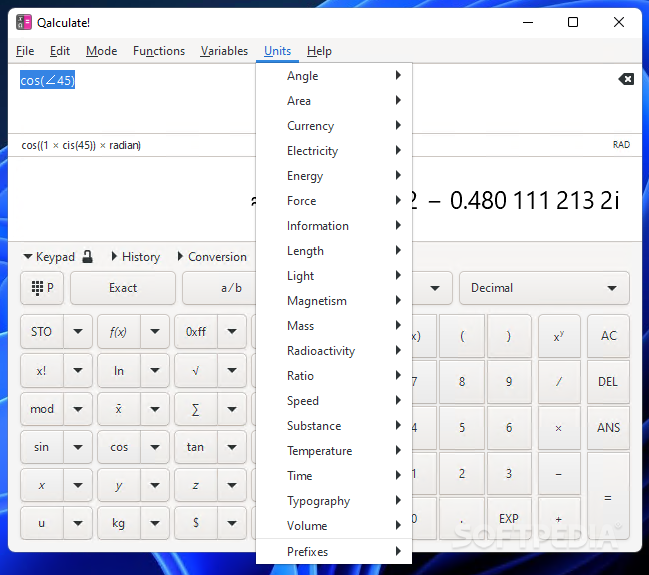Open the programming keypad grid button
This screenshot has height=575, width=649.
(x=42, y=288)
